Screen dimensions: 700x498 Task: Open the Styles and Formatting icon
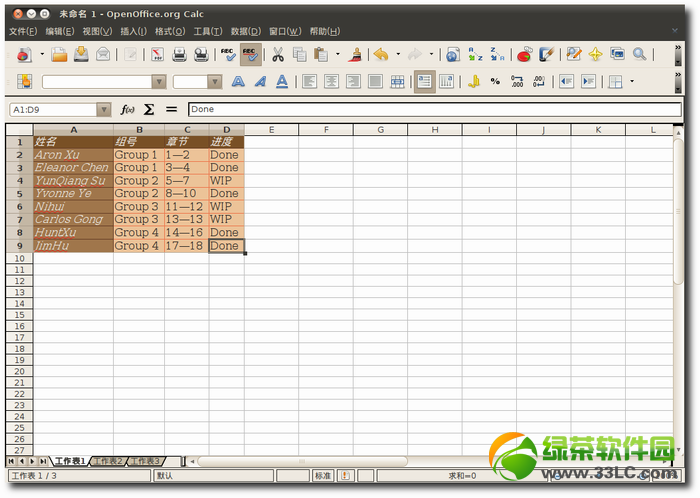[24, 82]
